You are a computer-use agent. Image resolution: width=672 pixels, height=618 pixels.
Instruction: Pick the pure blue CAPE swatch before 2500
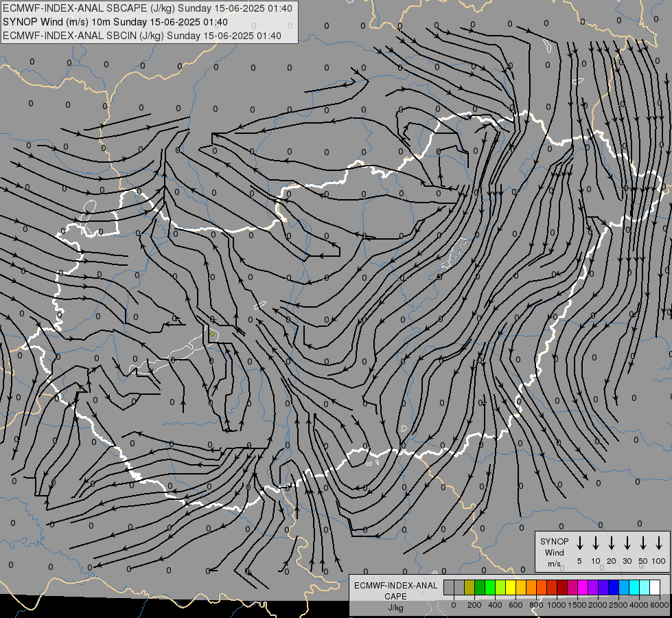613,587
